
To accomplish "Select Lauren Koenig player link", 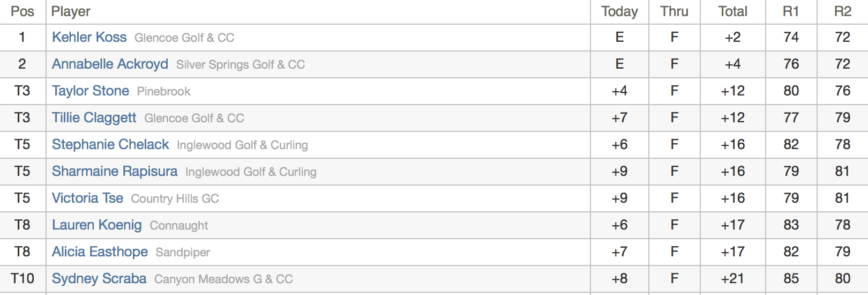I will (x=96, y=225).
